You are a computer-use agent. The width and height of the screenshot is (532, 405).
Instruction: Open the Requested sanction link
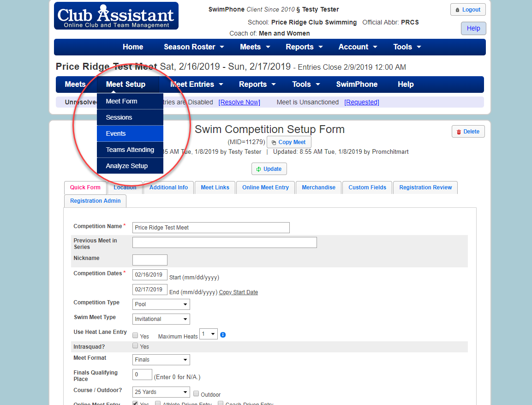click(362, 102)
